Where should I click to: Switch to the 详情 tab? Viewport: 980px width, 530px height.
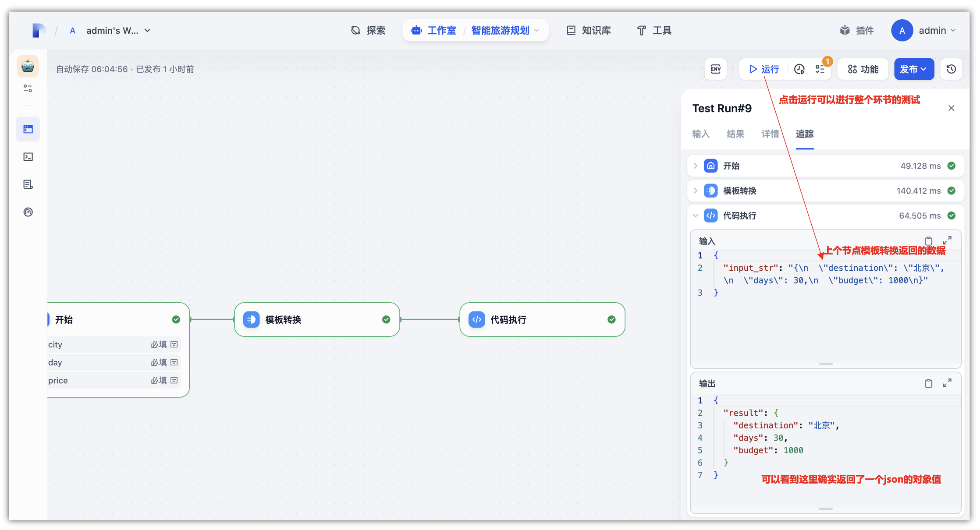(770, 134)
